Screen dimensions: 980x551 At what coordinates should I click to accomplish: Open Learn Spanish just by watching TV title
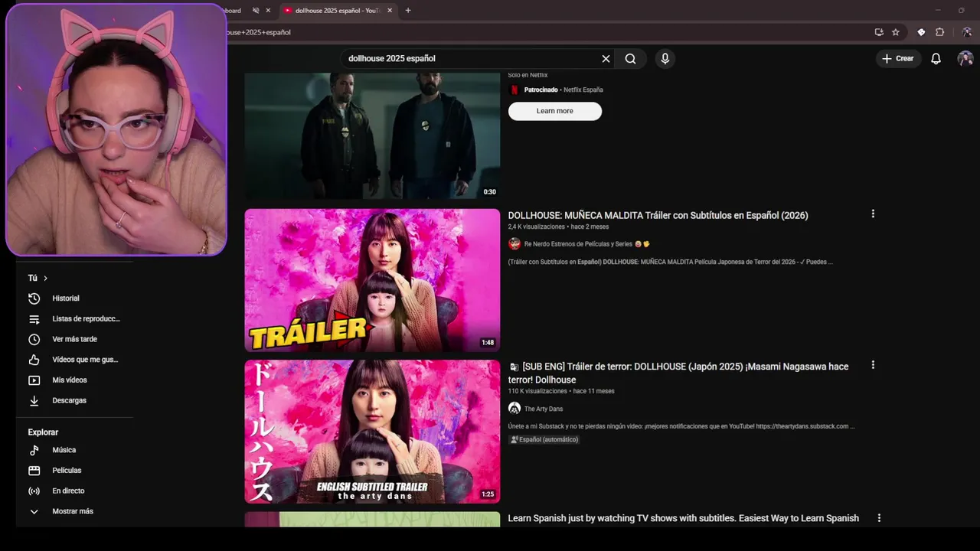point(683,519)
